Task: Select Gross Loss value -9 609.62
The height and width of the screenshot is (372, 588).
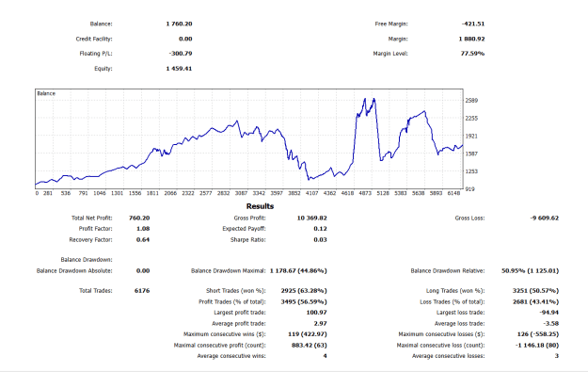Action: click(545, 218)
